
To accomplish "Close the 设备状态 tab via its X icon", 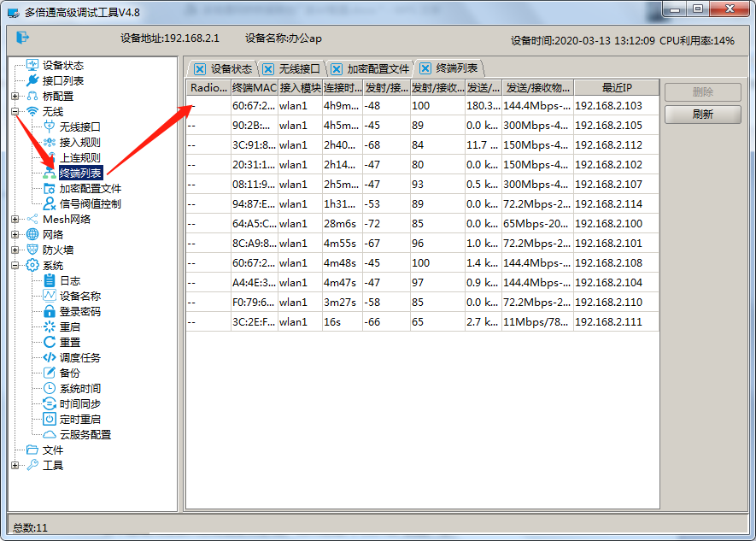I will point(200,69).
